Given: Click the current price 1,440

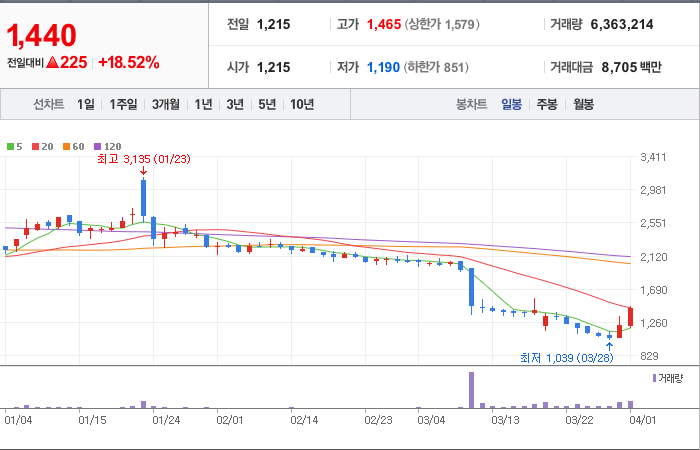Looking at the screenshot, I should (41, 36).
